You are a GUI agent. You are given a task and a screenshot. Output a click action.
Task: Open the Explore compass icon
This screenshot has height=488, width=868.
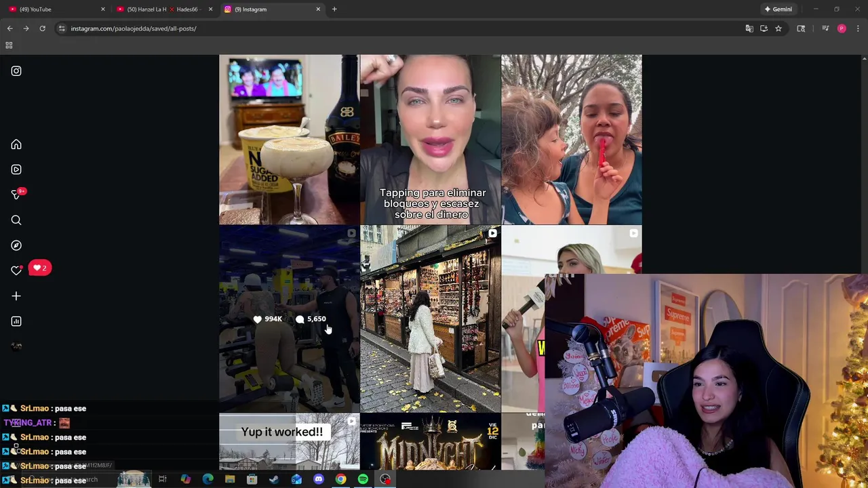[x=16, y=245]
